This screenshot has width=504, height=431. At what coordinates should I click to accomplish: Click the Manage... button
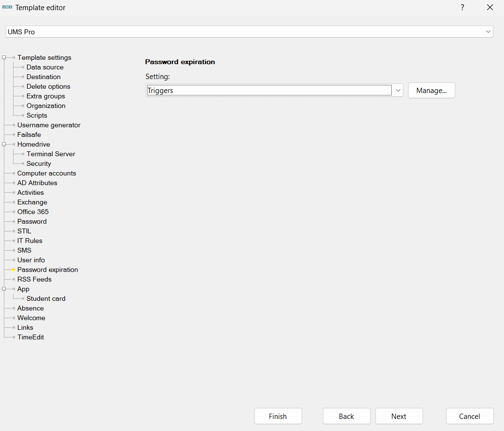[431, 91]
